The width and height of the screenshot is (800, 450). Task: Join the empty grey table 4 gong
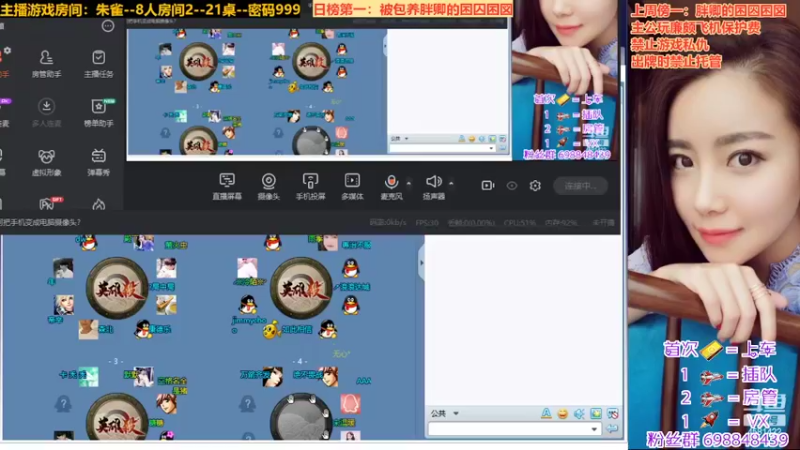[x=301, y=417]
